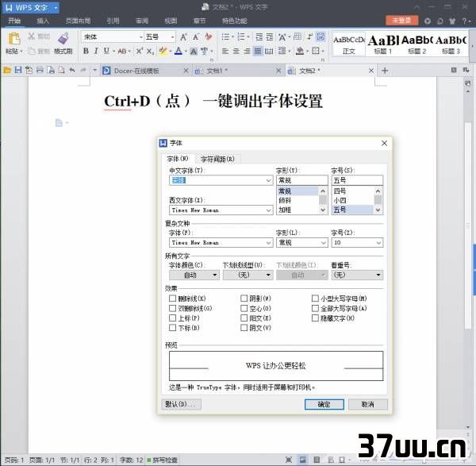Click the decrease font size icon
This screenshot has height=466, width=476.
(196, 37)
